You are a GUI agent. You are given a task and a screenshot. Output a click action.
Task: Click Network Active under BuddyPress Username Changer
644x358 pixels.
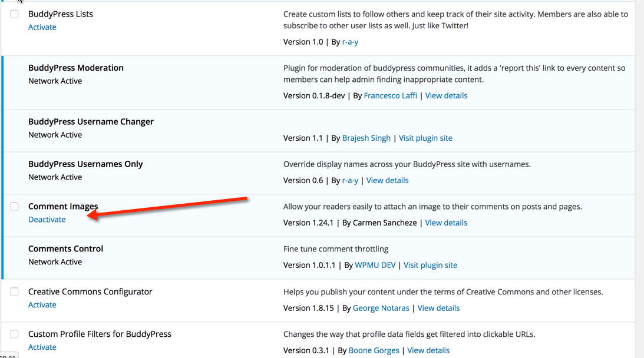point(55,135)
